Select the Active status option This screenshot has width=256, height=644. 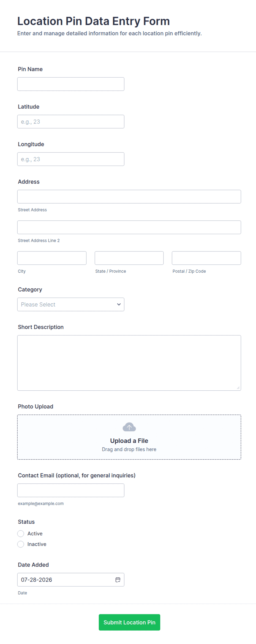tap(21, 534)
